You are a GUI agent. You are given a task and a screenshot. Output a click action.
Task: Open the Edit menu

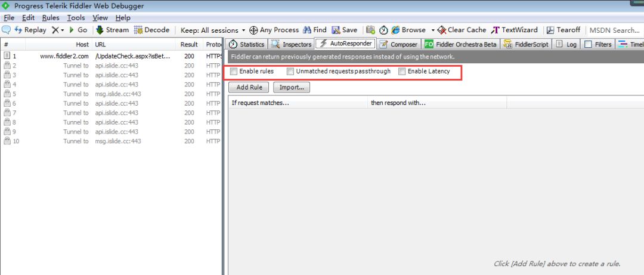[x=29, y=18]
